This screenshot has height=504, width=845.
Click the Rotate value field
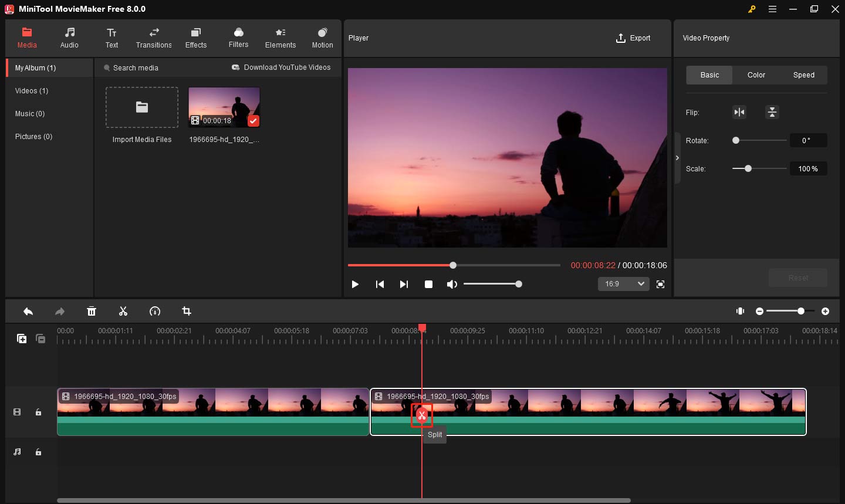808,140
